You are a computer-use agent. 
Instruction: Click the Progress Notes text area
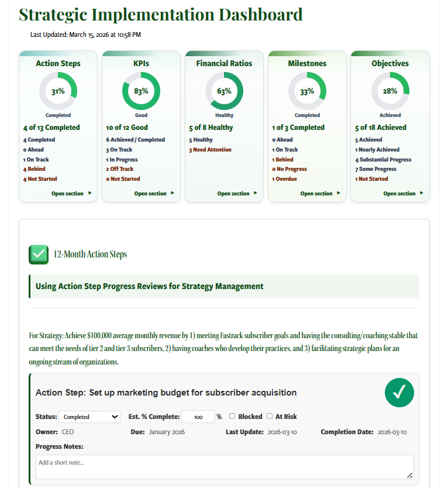225,467
